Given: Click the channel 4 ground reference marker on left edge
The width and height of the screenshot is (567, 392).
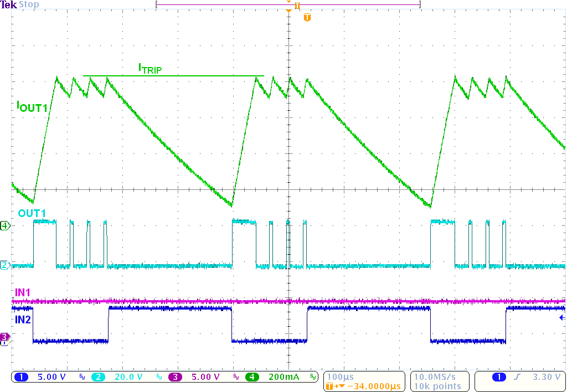Looking at the screenshot, I should (4, 225).
